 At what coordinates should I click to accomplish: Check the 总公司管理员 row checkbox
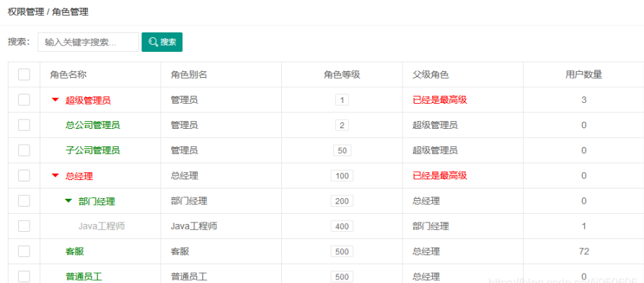coord(24,125)
